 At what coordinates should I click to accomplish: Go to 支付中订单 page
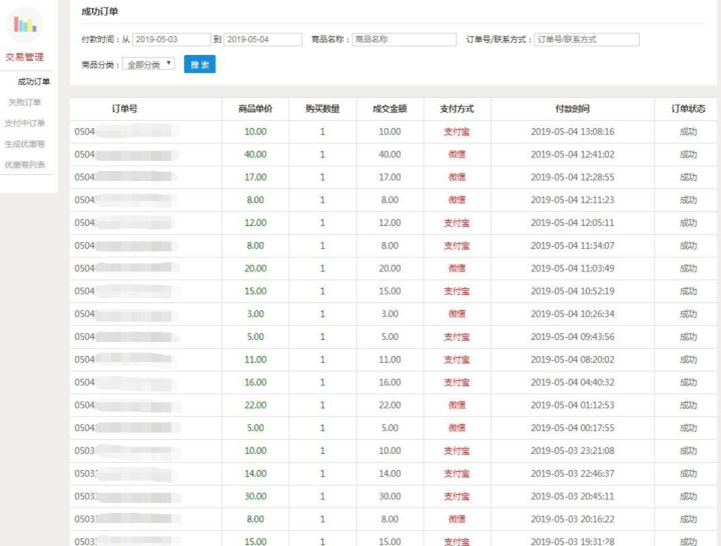25,123
